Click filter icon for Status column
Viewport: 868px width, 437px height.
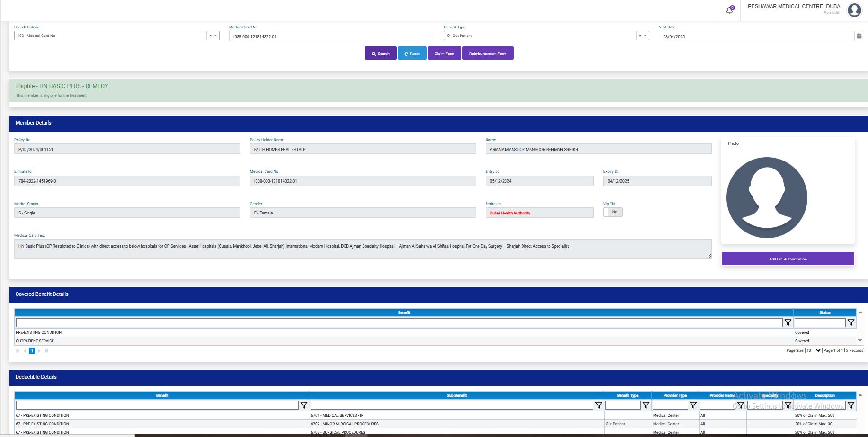pyautogui.click(x=850, y=322)
